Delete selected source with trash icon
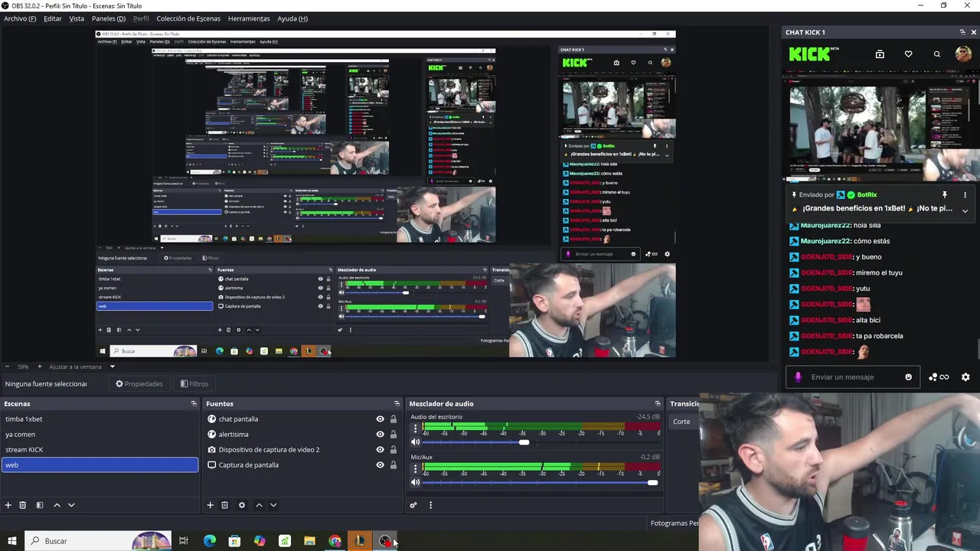Screen dimensions: 980x551 pos(224,505)
